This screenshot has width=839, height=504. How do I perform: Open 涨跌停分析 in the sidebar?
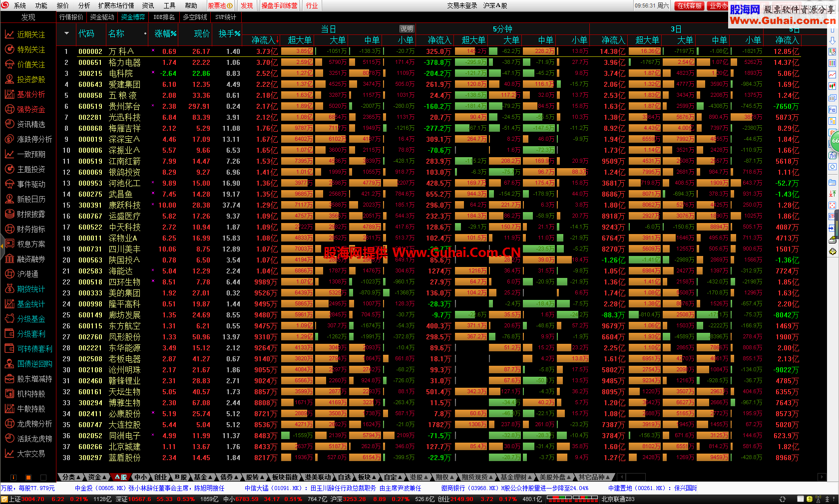27,139
